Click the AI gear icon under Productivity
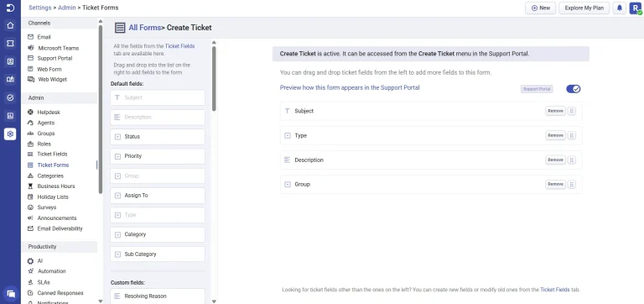The width and height of the screenshot is (644, 304). pos(30,261)
